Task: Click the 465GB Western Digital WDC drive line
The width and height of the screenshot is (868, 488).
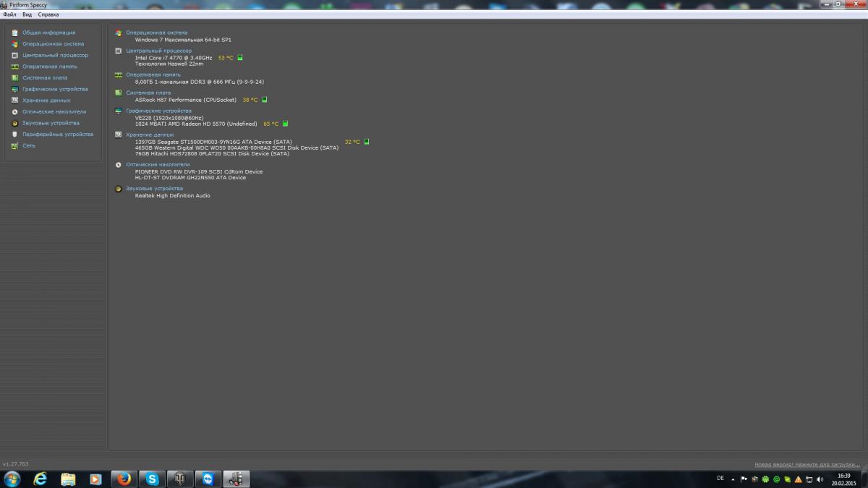Action: [237, 147]
